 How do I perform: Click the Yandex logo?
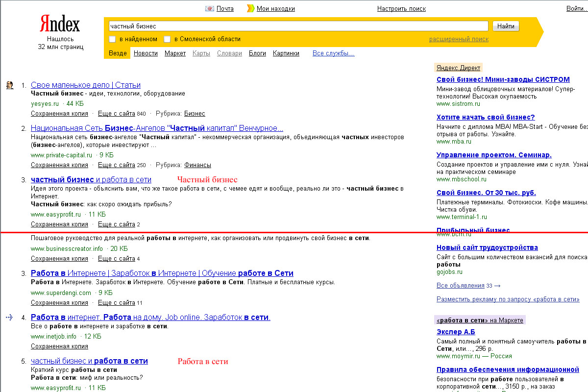[59, 24]
